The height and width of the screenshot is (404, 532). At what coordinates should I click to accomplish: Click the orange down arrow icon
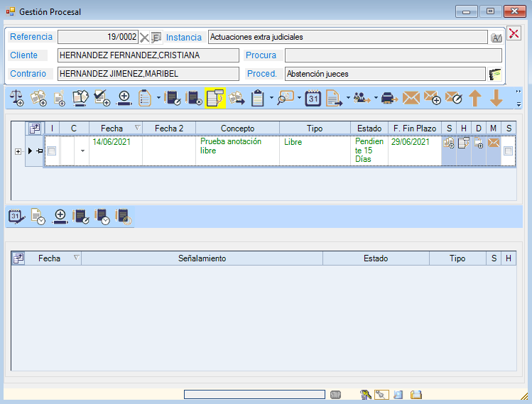(x=496, y=99)
